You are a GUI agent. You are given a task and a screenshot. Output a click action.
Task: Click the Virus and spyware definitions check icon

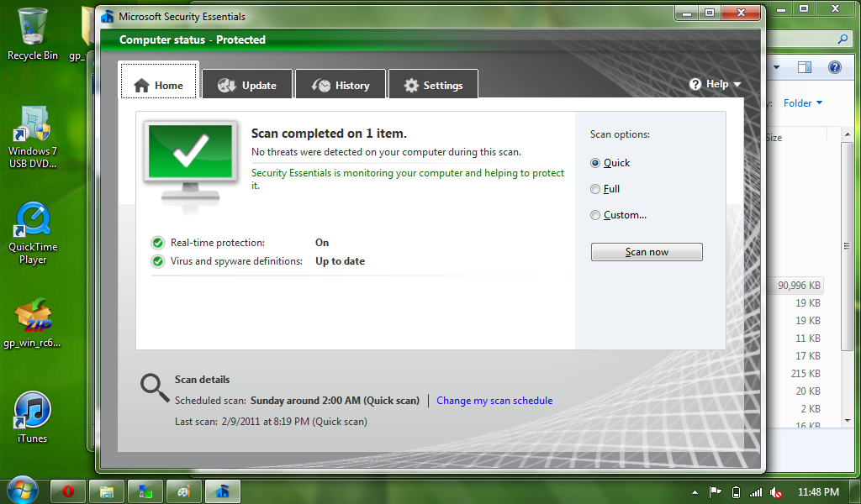pyautogui.click(x=157, y=261)
